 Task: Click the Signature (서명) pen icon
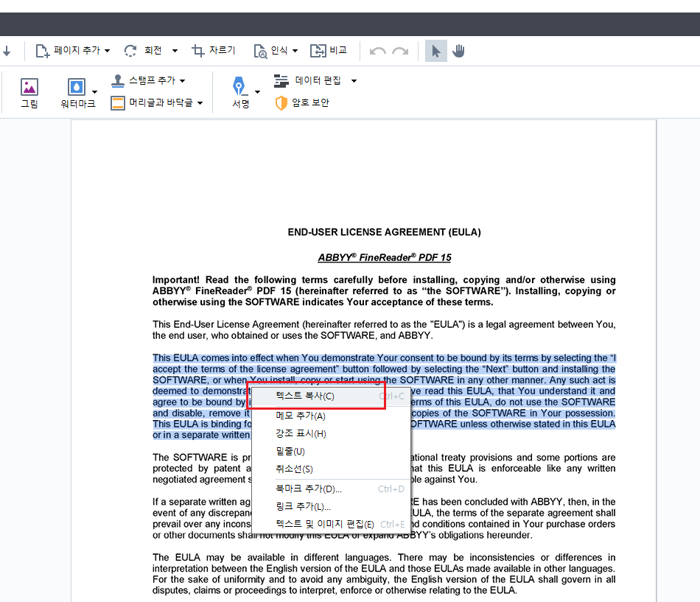coord(239,85)
